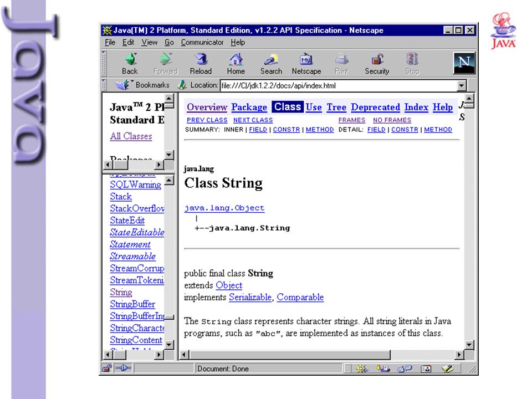Click the Netscape N logo
532x399 pixels.
tap(464, 63)
